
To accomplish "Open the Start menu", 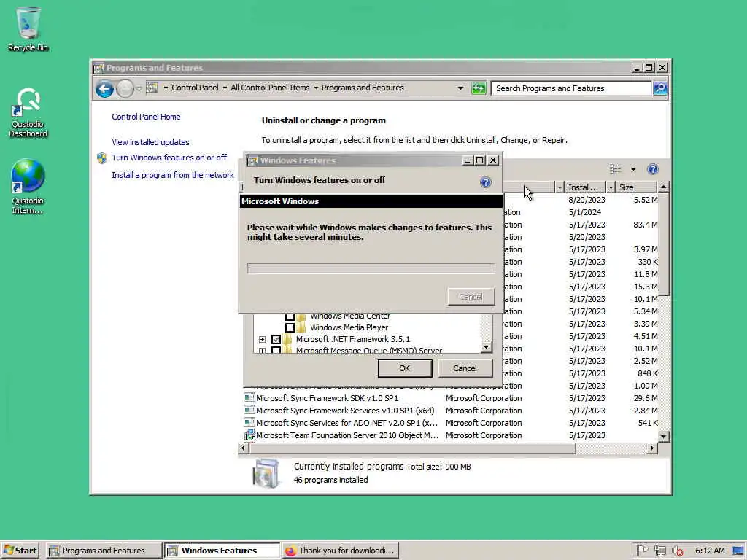I will point(20,551).
